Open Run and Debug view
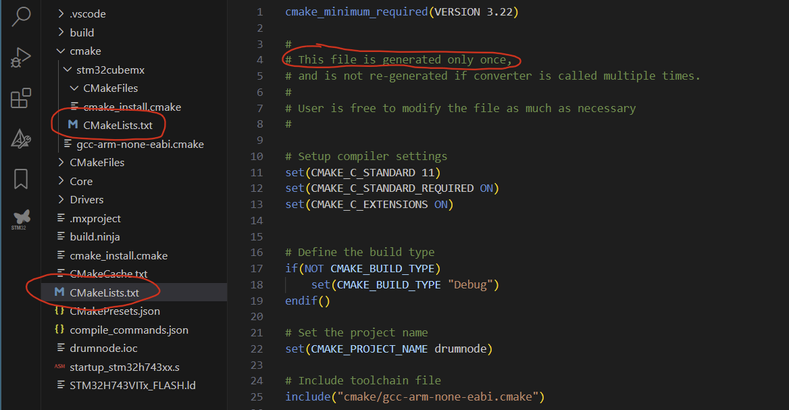 (x=21, y=57)
